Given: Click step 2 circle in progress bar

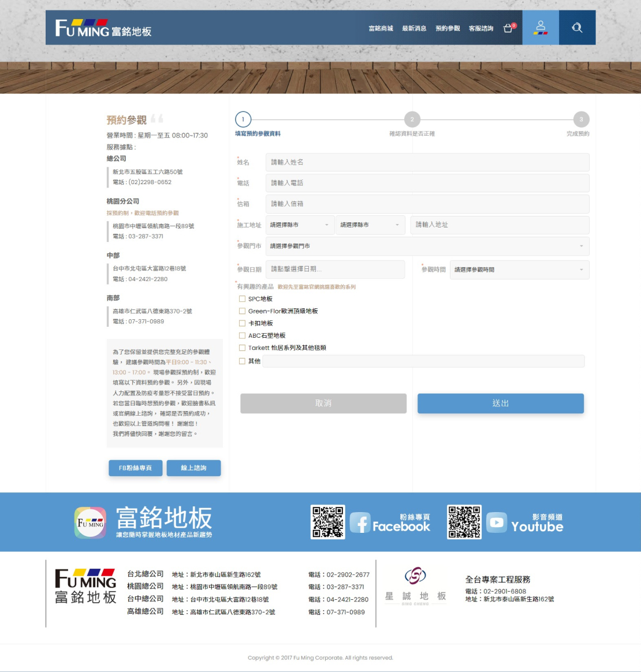Looking at the screenshot, I should click(412, 120).
